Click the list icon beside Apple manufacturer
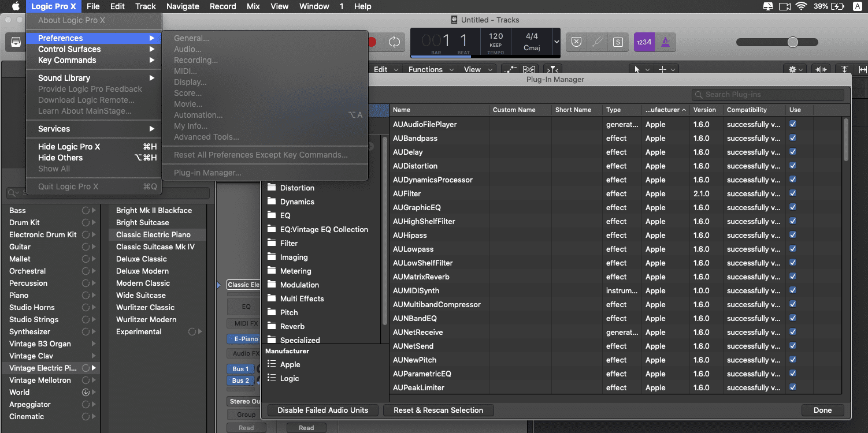Viewport: 868px width, 433px height. tap(272, 364)
